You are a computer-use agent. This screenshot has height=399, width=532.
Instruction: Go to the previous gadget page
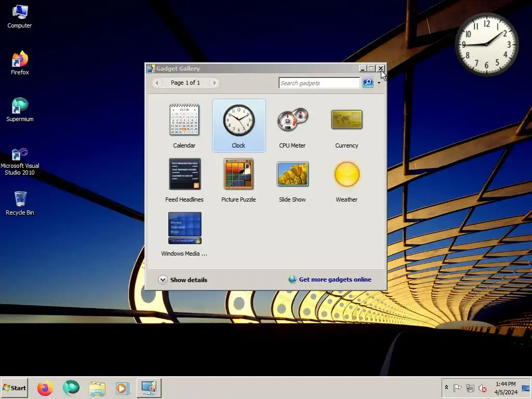tap(157, 83)
